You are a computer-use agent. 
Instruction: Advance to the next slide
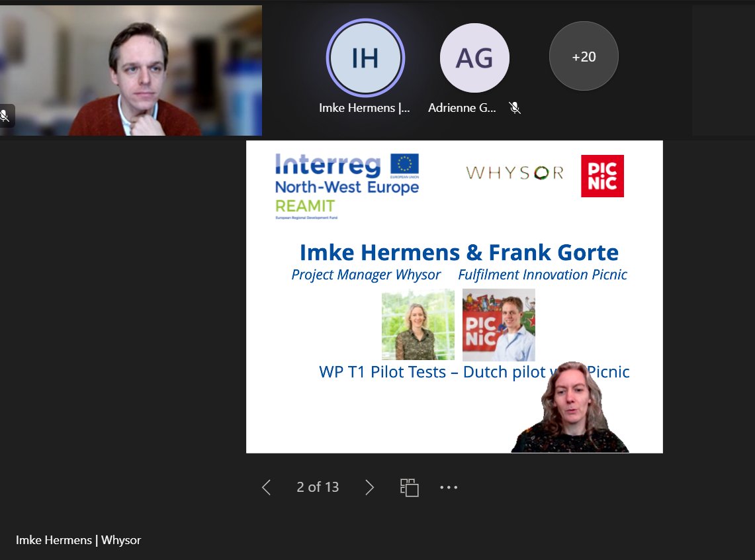click(369, 487)
